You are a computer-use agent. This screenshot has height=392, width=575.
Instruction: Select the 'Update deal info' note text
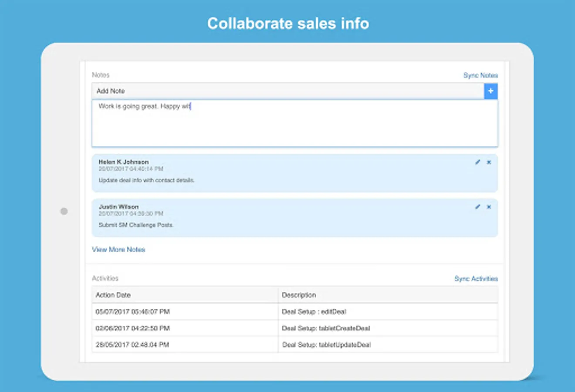[146, 180]
